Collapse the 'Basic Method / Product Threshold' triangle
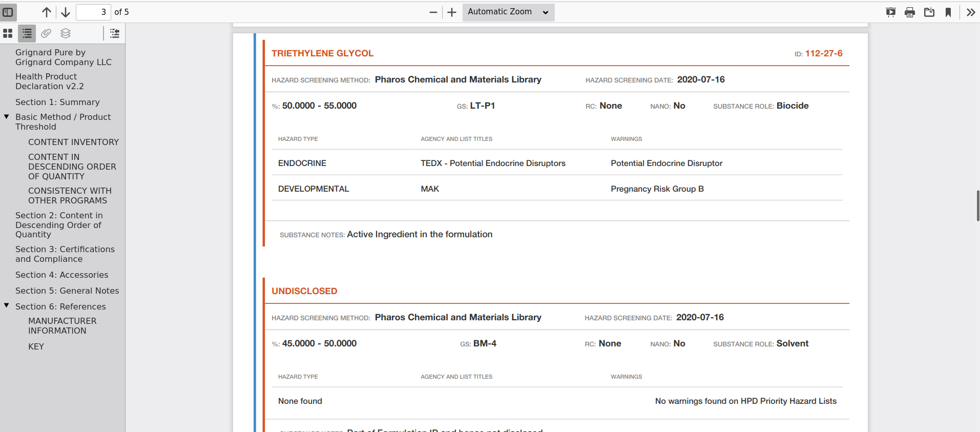This screenshot has height=432, width=980. [7, 117]
